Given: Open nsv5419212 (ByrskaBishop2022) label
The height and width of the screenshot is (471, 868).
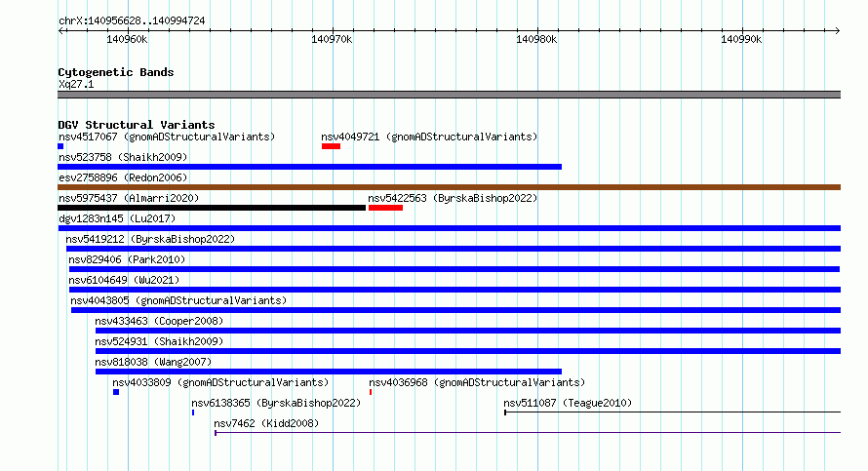Looking at the screenshot, I should pos(150,239).
